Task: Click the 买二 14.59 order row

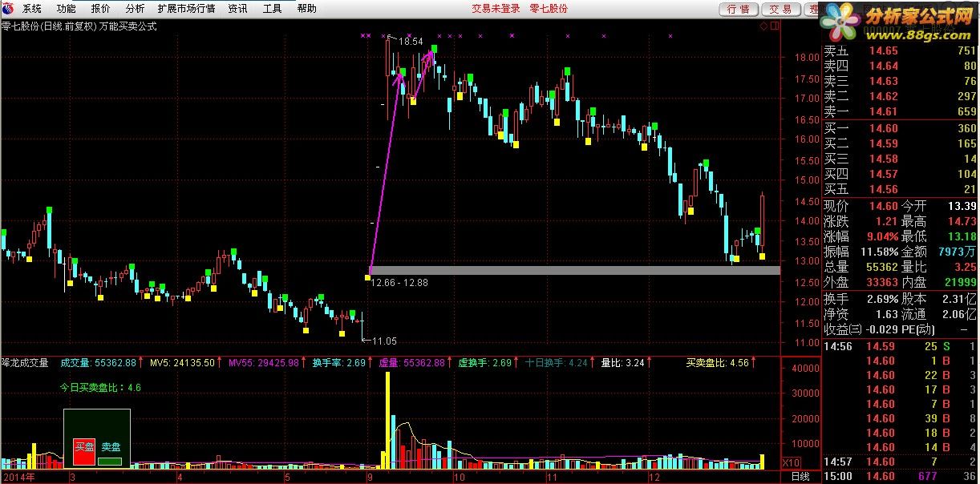Action: [901, 143]
